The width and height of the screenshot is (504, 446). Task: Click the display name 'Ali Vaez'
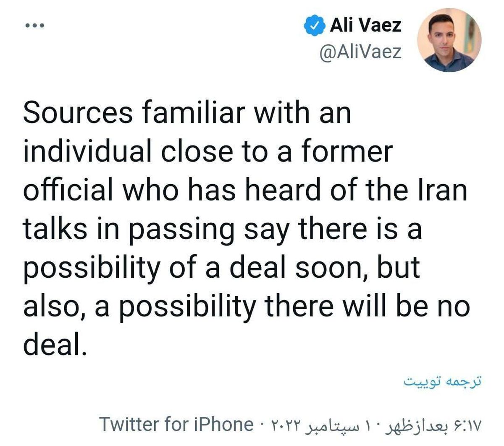pos(367,24)
